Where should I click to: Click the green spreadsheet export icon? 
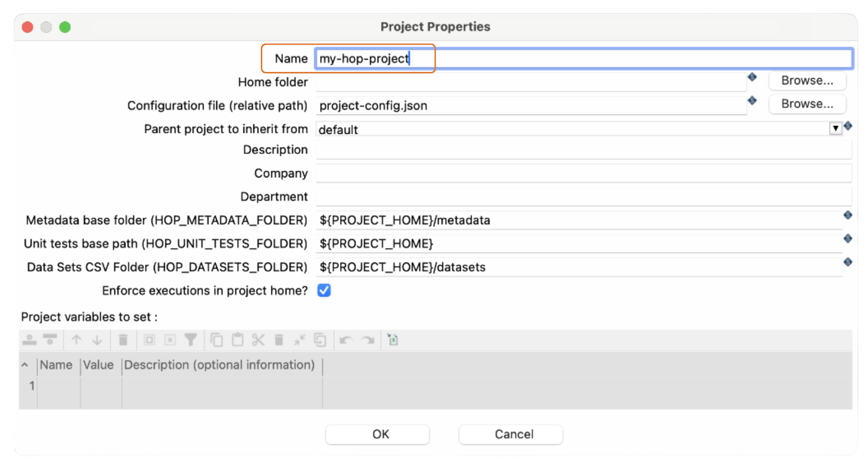pyautogui.click(x=393, y=340)
